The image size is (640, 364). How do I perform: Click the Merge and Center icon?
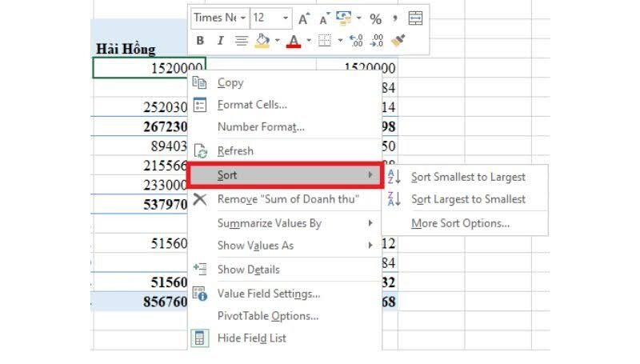click(415, 18)
